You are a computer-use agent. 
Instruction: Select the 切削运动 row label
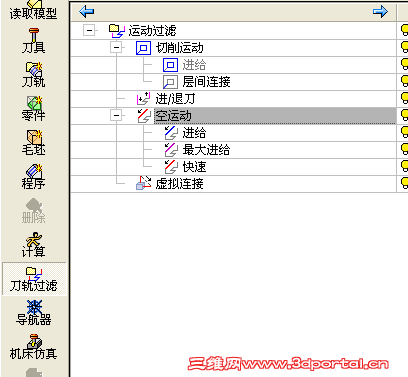[x=180, y=48]
